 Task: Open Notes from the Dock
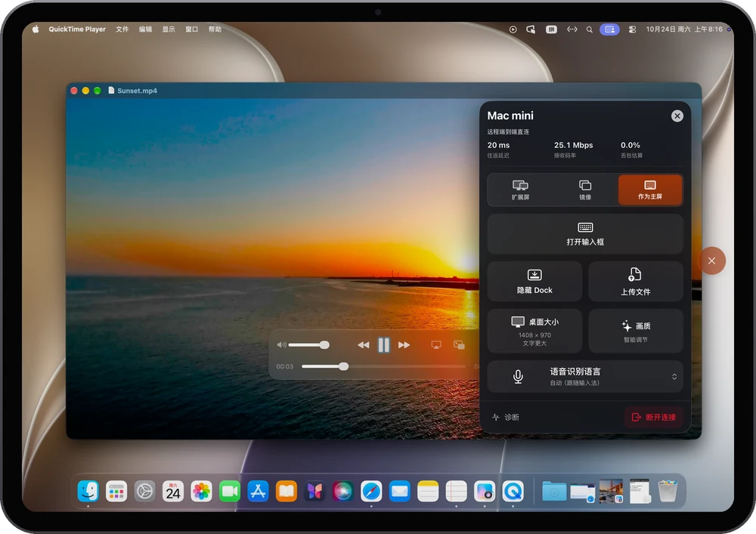428,491
